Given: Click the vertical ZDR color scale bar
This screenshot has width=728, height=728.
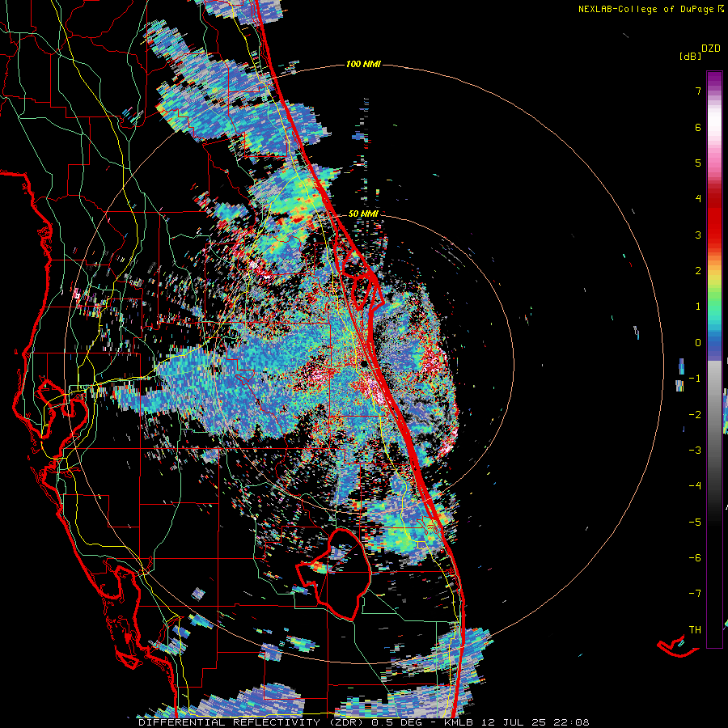Looking at the screenshot, I should pos(714,359).
